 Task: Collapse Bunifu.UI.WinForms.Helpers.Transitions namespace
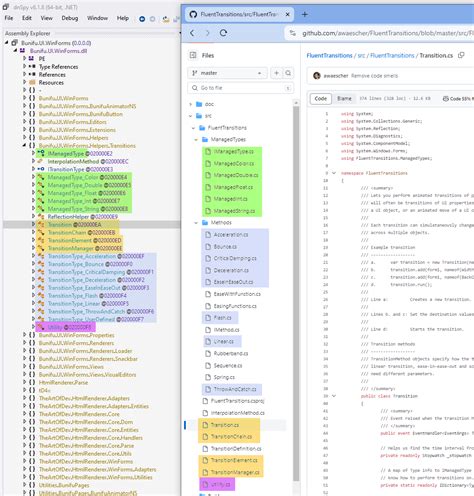pos(24,145)
